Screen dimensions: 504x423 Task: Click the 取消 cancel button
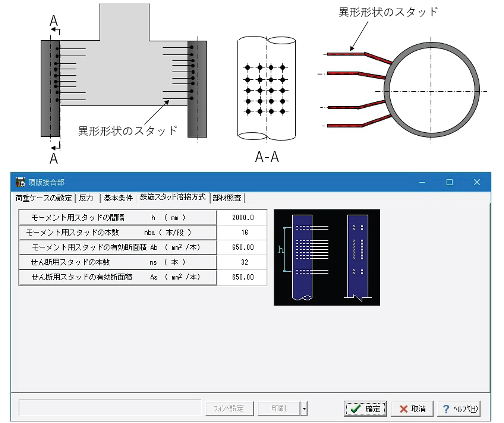(x=412, y=409)
